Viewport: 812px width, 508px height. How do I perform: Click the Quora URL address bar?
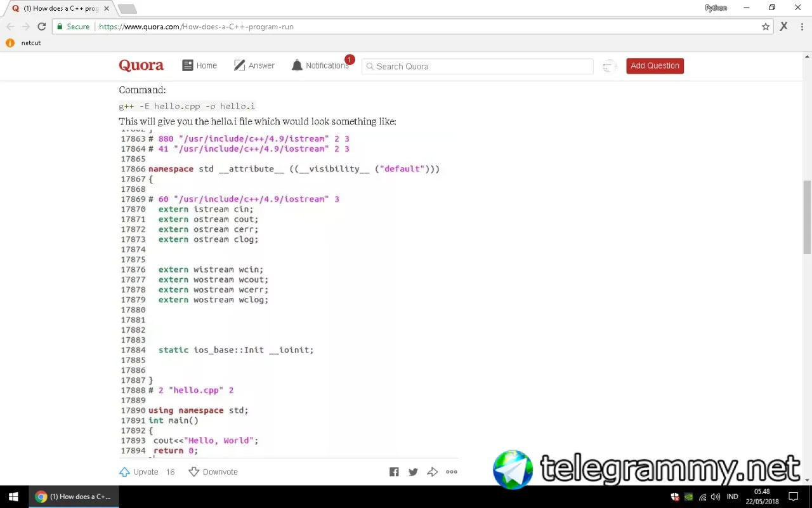412,27
